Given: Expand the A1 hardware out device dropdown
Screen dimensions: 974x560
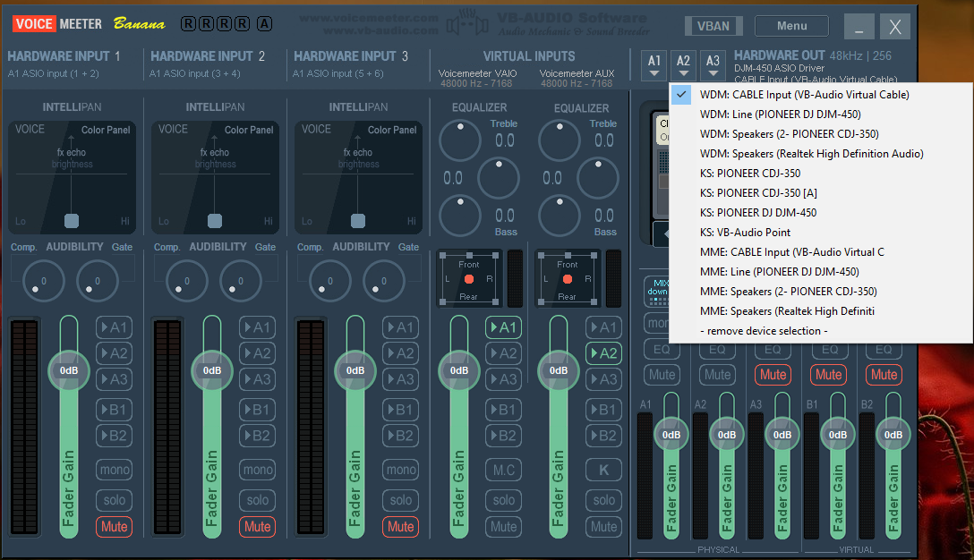Looking at the screenshot, I should [x=654, y=65].
